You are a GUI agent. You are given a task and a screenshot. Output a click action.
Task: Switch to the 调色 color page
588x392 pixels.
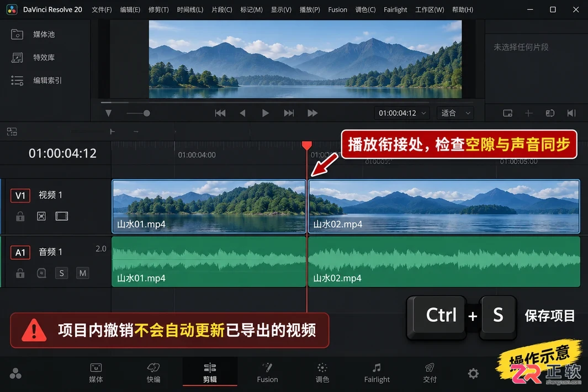[x=322, y=373]
